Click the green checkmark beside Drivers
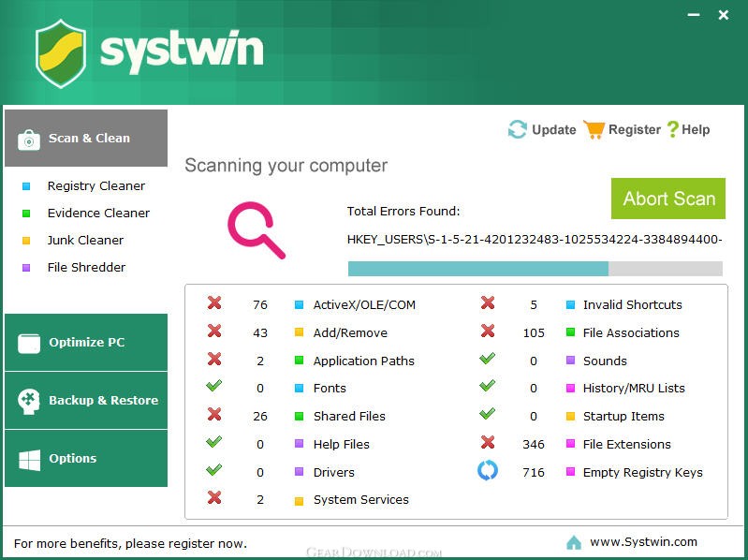This screenshot has width=748, height=560. point(213,470)
